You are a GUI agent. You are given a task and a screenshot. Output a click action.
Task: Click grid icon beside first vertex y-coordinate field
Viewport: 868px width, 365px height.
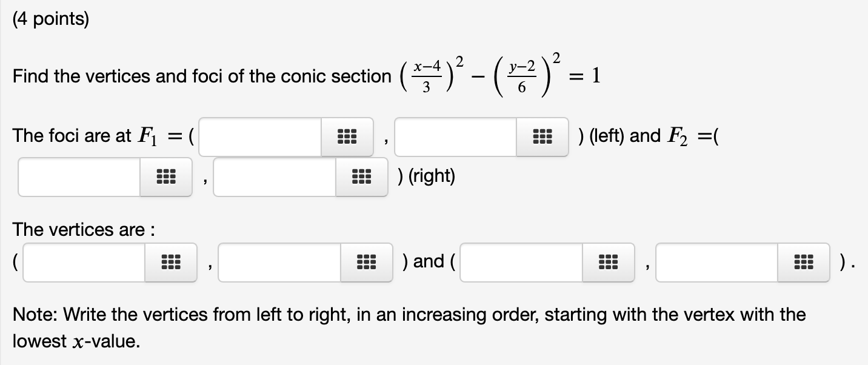click(366, 263)
